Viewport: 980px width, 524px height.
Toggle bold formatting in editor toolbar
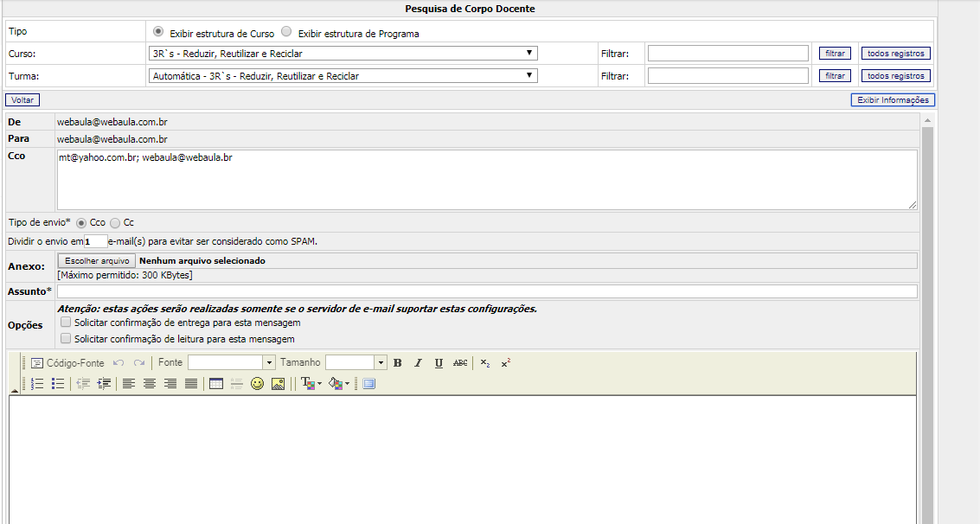[x=398, y=363]
